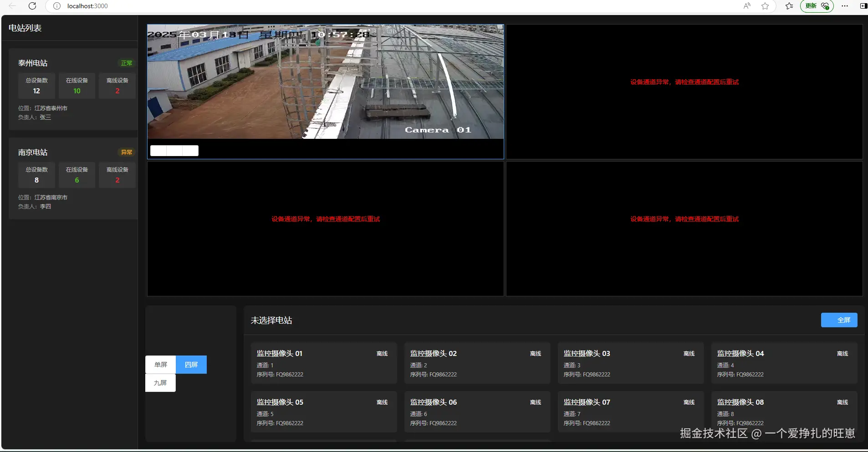Click the 离线 tag on 监控摄像头 07
Image resolution: width=868 pixels, height=452 pixels.
coord(689,402)
